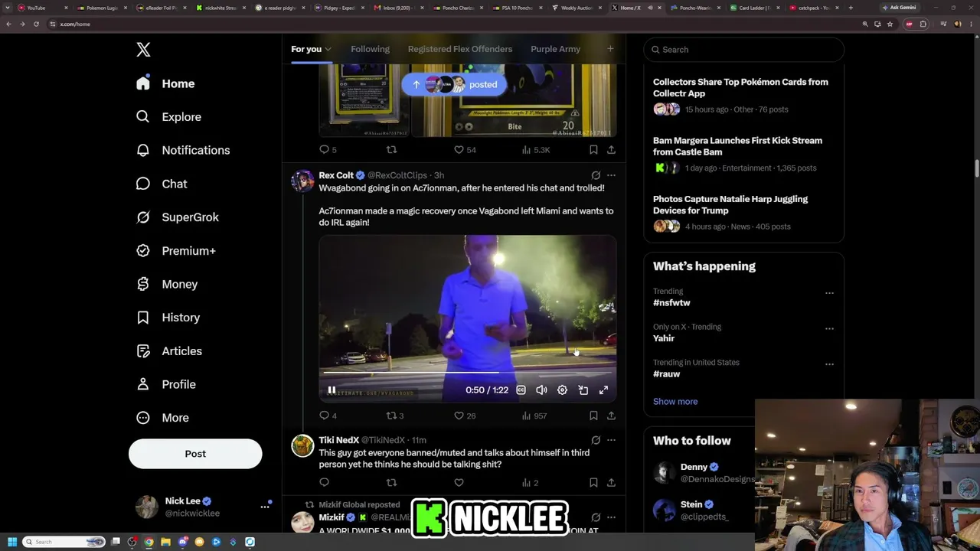Screen dimensions: 980x551
Task: Click Show more under What's happening
Action: tap(675, 401)
